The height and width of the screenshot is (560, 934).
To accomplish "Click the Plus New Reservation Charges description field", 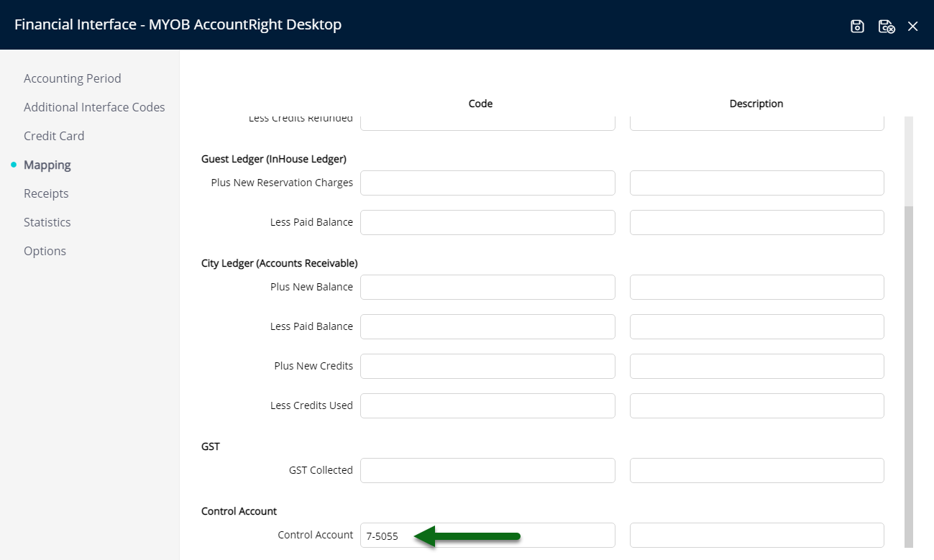I will tap(757, 183).
